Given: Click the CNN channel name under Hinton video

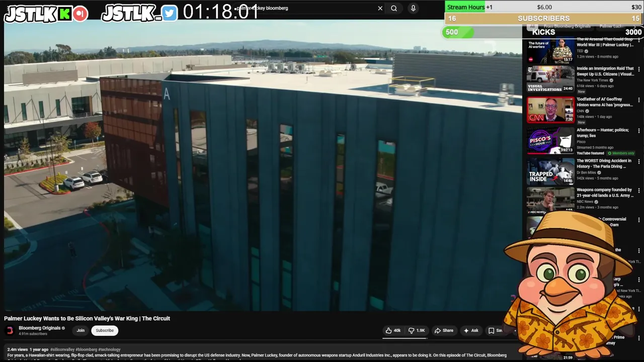Looking at the screenshot, I should click(x=580, y=111).
